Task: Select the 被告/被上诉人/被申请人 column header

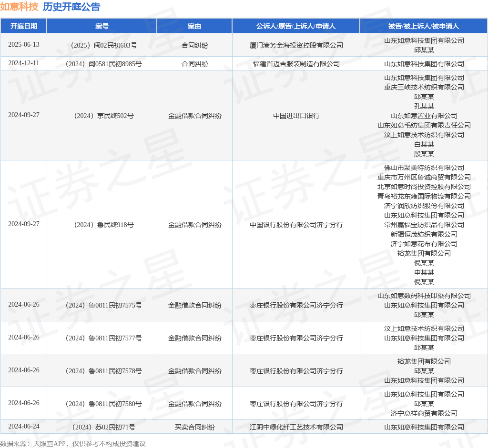Action: click(x=424, y=26)
